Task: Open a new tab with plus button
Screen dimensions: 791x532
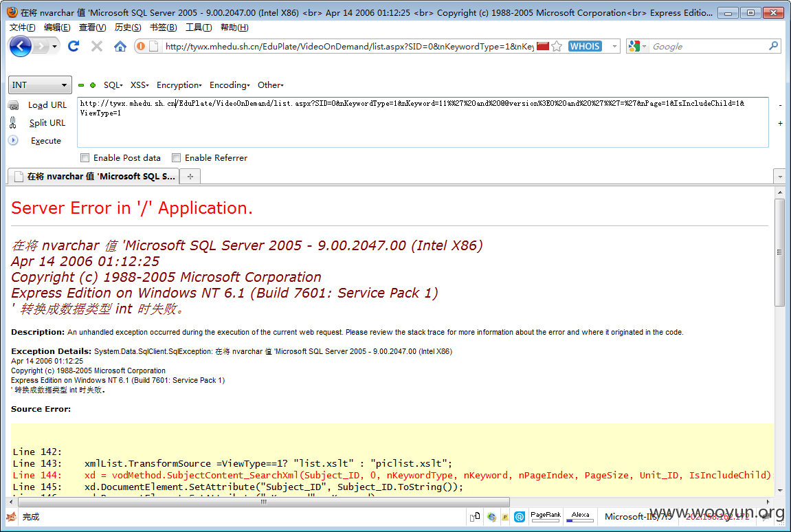Action: click(190, 176)
